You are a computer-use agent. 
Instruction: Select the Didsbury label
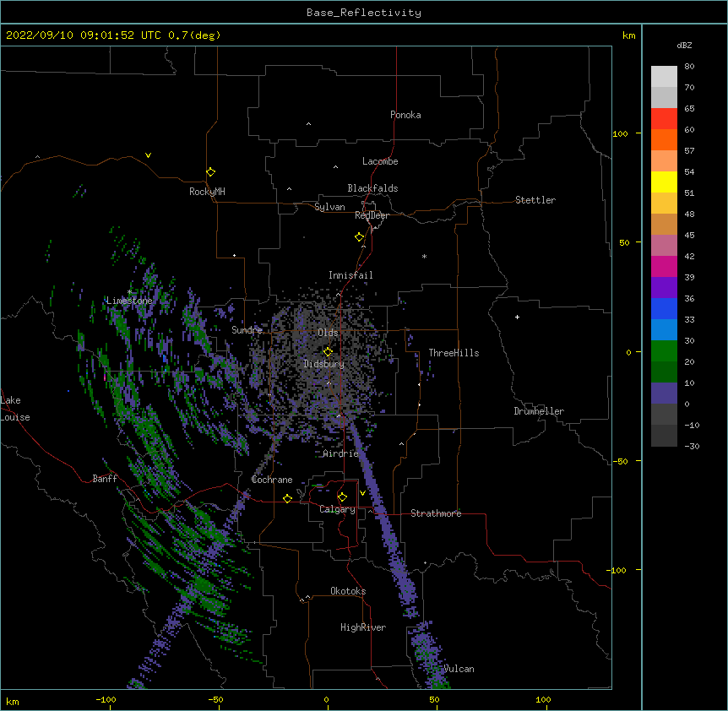pyautogui.click(x=323, y=364)
